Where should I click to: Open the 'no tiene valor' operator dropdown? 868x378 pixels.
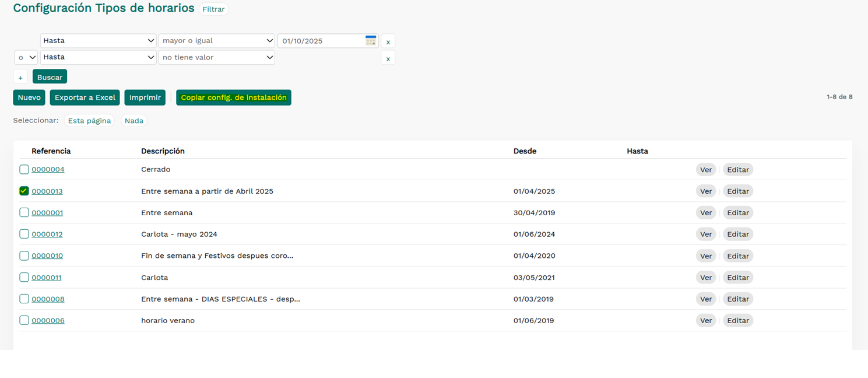[216, 57]
